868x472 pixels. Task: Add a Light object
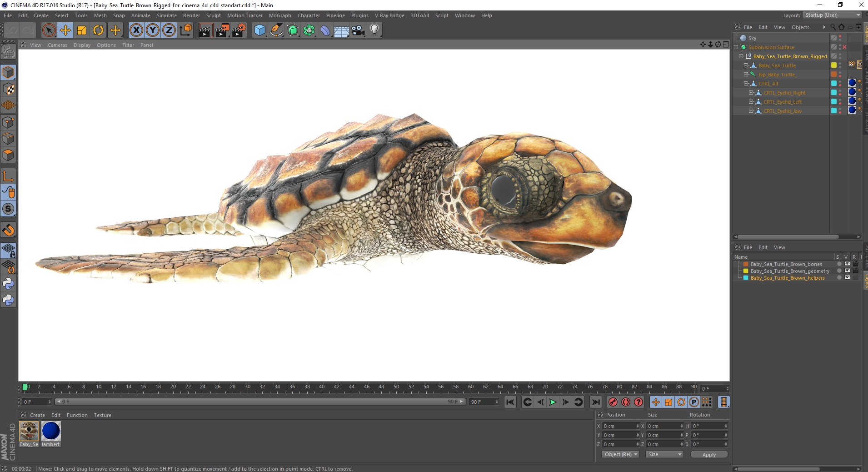click(x=374, y=30)
